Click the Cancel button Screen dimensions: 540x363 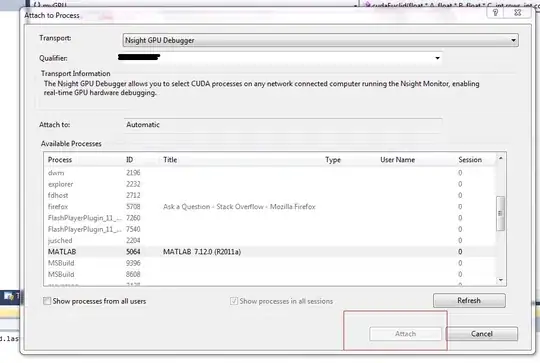pyautogui.click(x=482, y=334)
